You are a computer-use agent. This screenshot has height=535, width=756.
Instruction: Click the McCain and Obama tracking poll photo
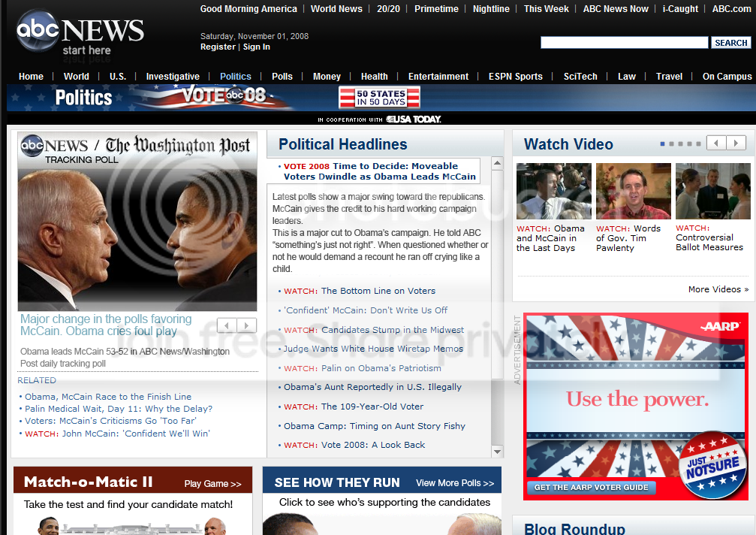pos(137,239)
